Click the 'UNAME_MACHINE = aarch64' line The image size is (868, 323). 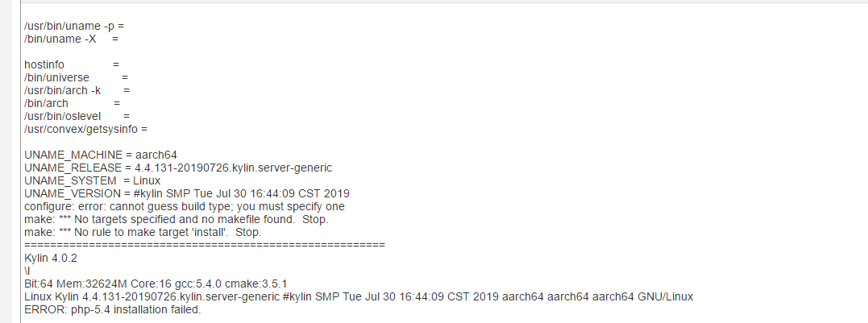101,155
